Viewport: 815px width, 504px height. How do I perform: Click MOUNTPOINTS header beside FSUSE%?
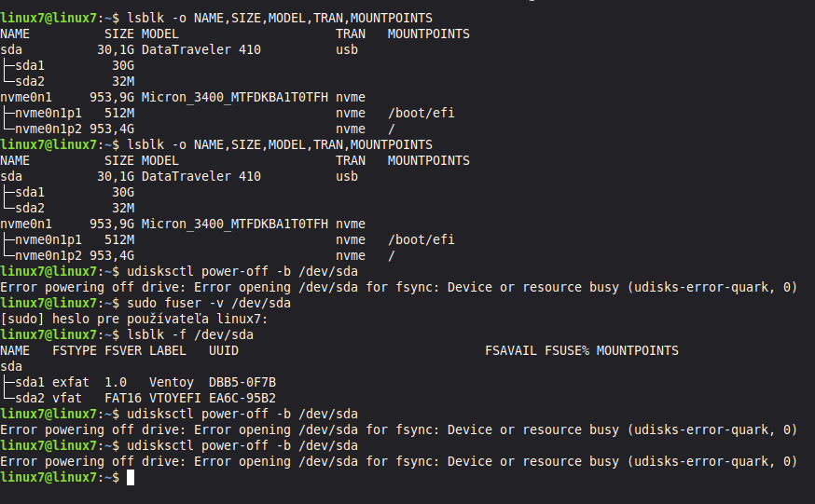point(637,351)
